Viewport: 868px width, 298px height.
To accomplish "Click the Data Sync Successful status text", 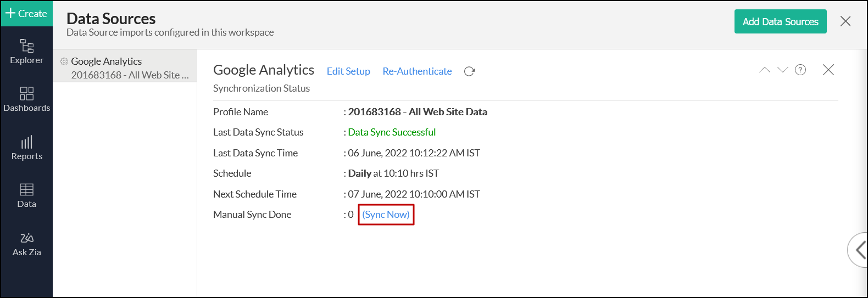I will [x=392, y=132].
